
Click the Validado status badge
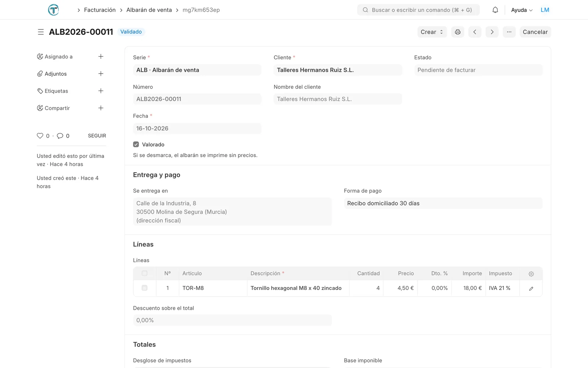click(131, 32)
